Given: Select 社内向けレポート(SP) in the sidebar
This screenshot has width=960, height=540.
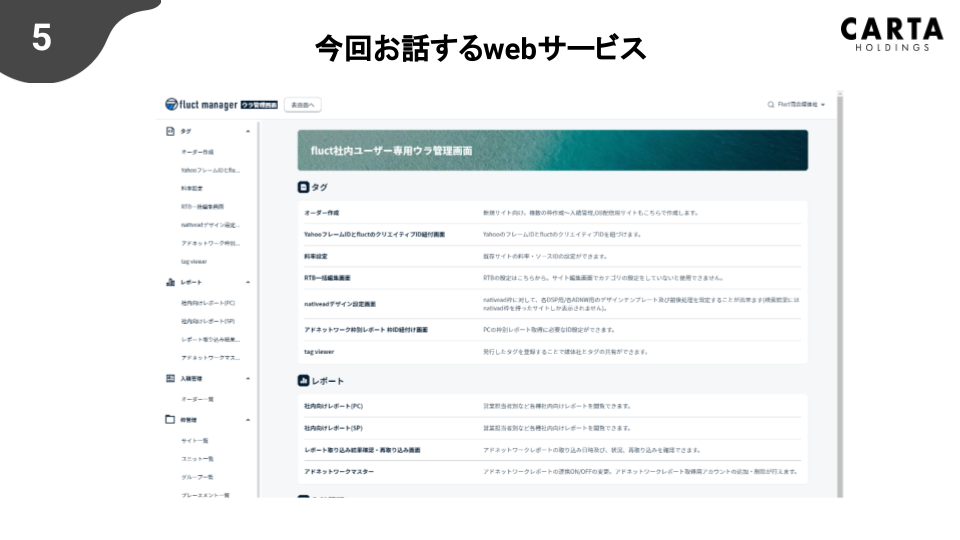Looking at the screenshot, I should (x=208, y=321).
